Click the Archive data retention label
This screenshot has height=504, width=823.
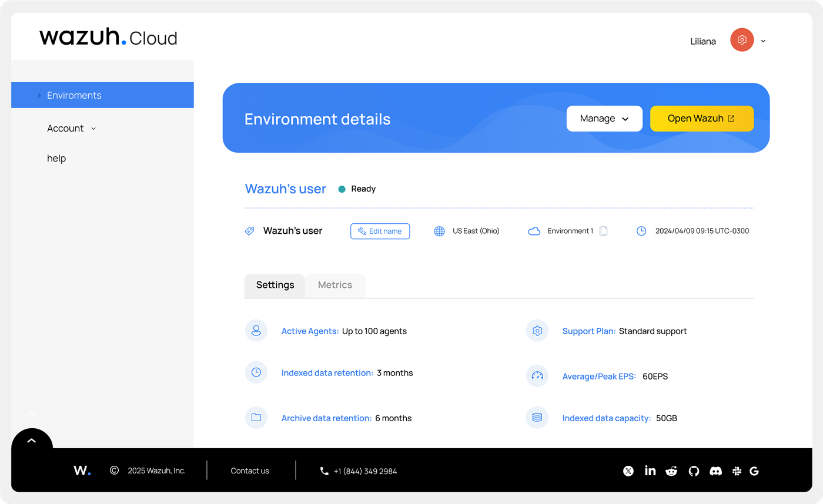[x=327, y=418]
